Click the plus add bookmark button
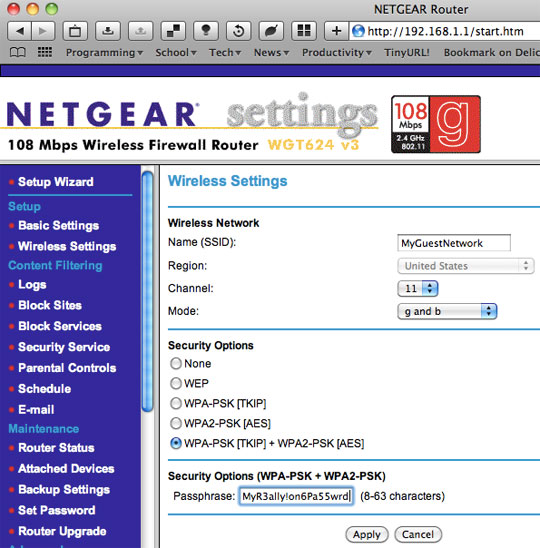Screen dimensions: 540x548 (336, 31)
